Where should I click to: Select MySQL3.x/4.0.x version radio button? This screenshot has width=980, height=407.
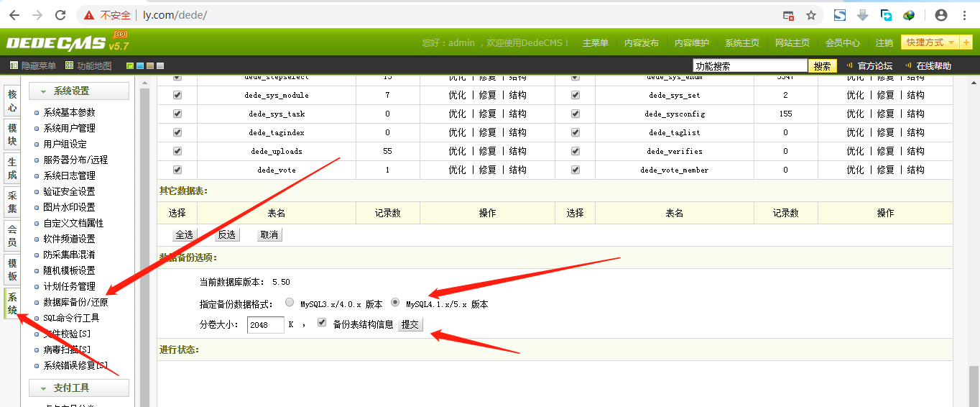290,303
